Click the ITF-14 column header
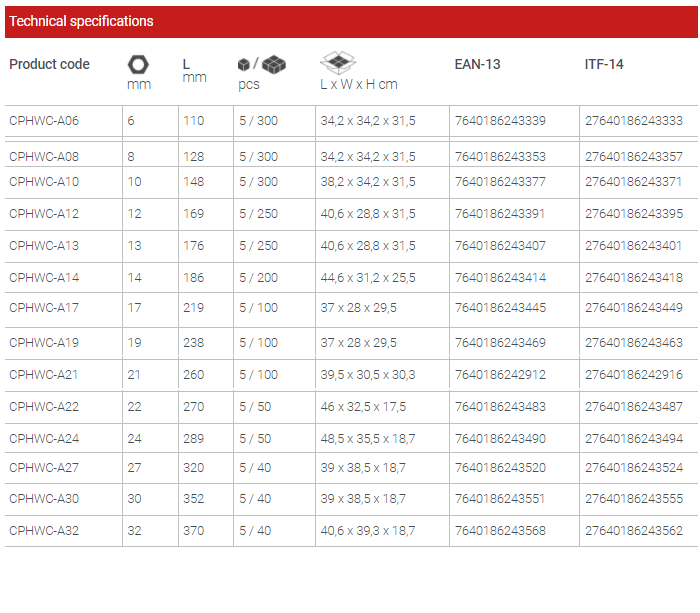 click(604, 64)
